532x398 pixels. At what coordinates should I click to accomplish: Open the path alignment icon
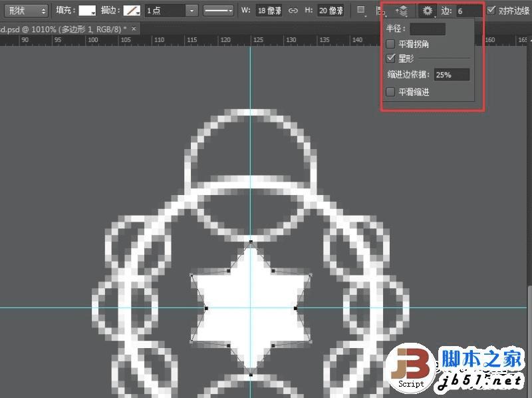(x=380, y=11)
